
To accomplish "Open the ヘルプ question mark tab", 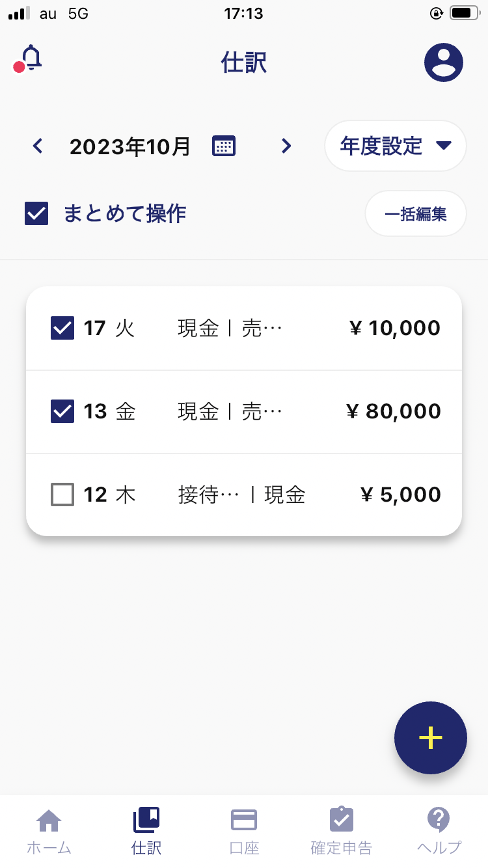I will [439, 831].
